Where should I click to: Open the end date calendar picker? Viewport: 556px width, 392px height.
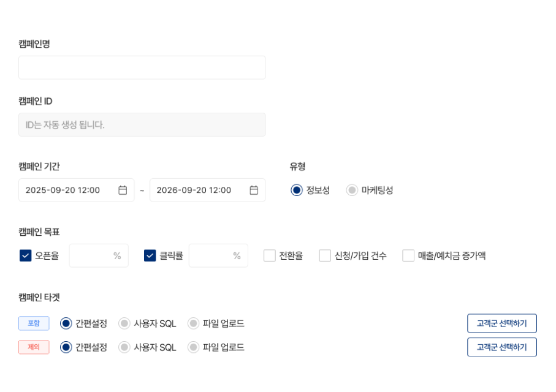(x=254, y=190)
